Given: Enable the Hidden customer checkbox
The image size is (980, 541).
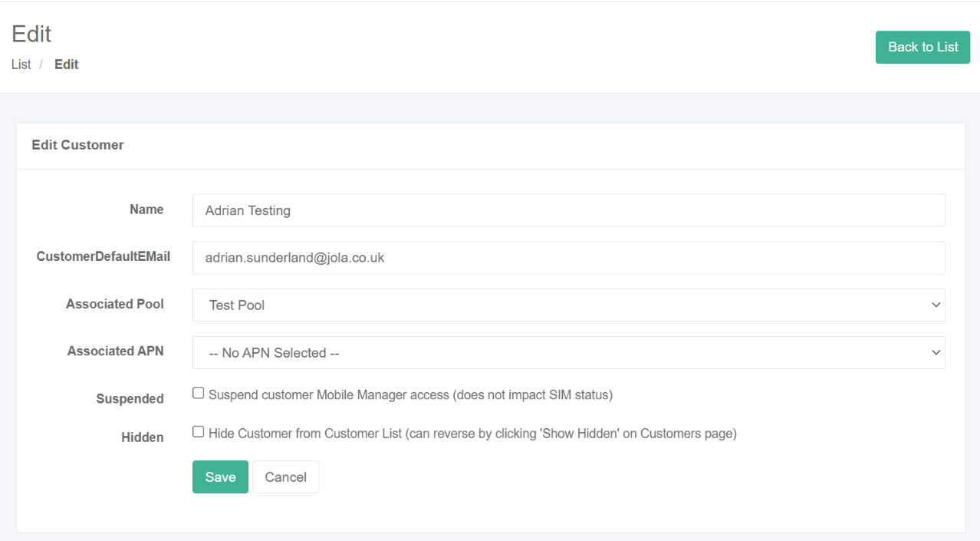Looking at the screenshot, I should click(x=199, y=432).
